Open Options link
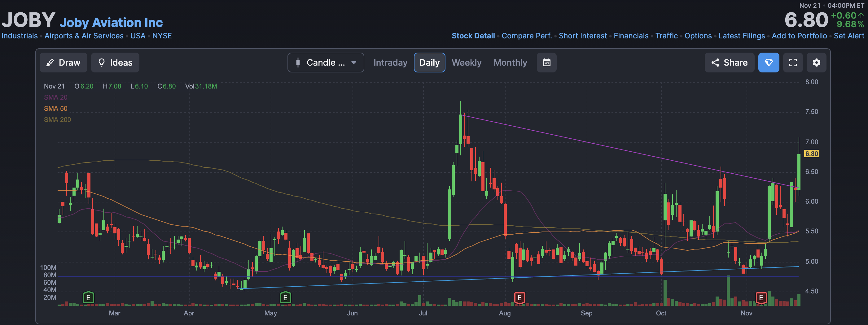 pos(698,36)
